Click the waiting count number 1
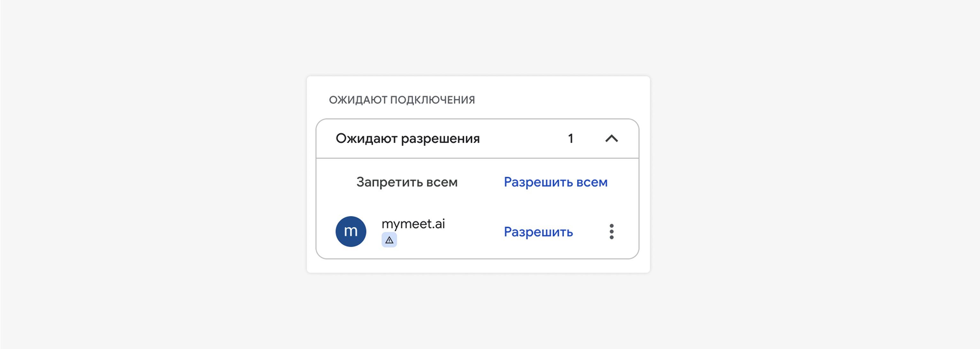The image size is (980, 349). pos(570,138)
